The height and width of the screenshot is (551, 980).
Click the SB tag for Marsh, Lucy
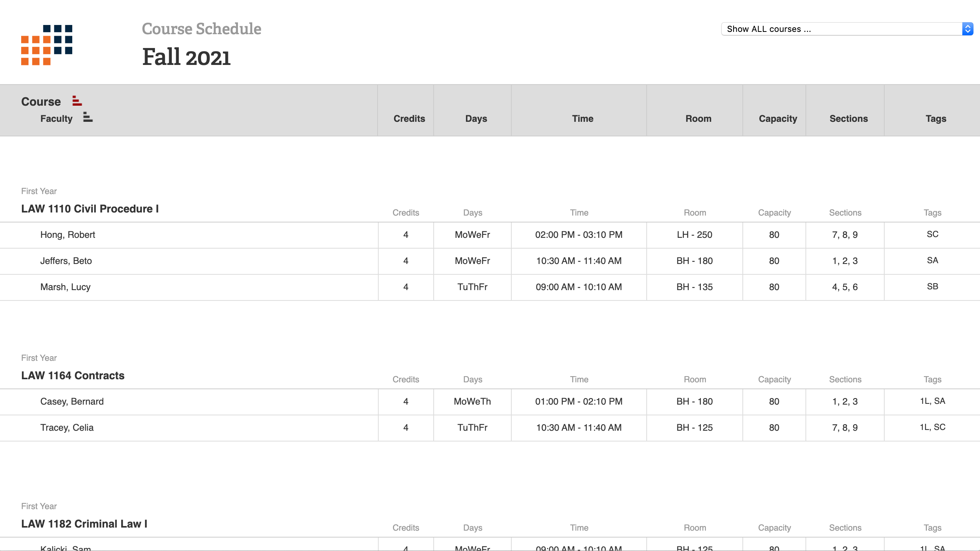[x=932, y=286]
